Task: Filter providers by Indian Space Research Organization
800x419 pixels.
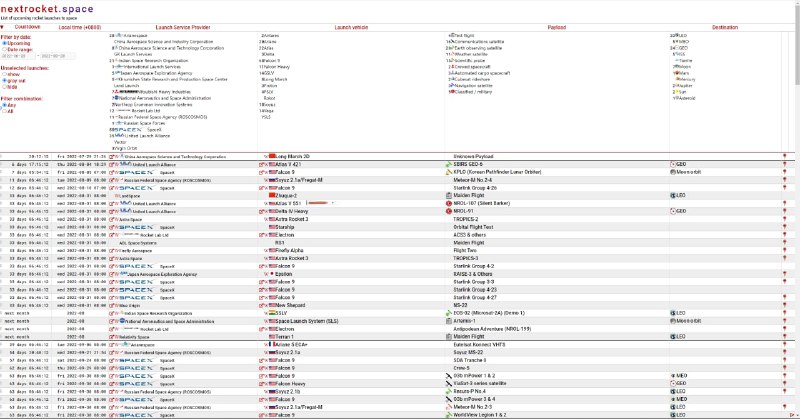Action: coord(153,61)
